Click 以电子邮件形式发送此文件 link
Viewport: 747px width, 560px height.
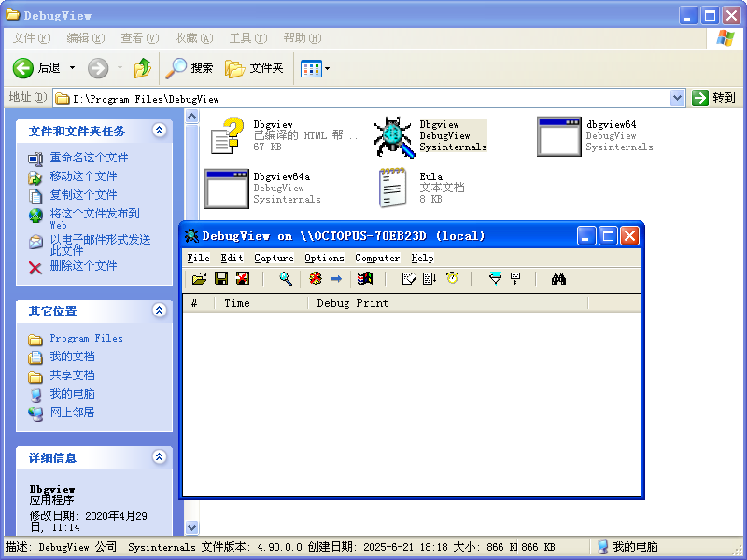101,245
